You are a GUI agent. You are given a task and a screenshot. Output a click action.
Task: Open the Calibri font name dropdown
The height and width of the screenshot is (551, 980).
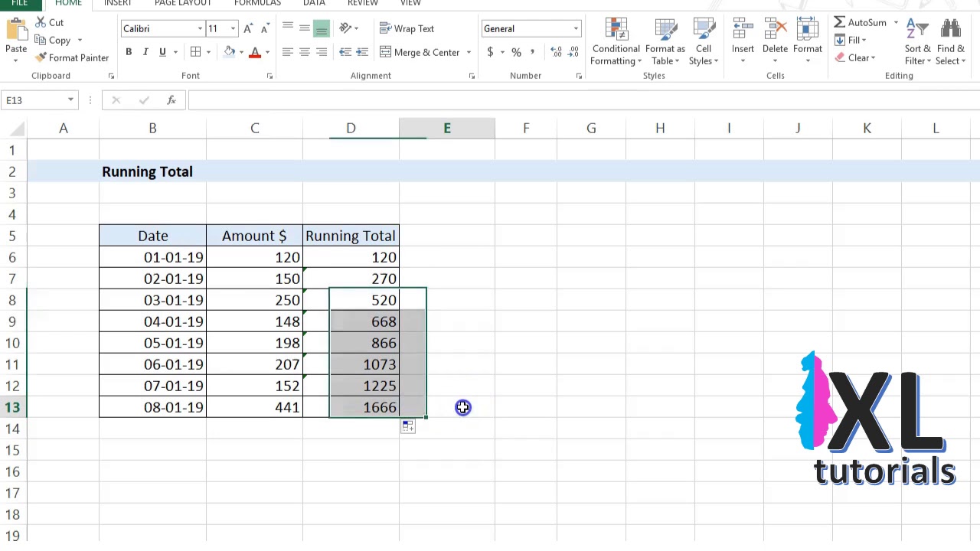pyautogui.click(x=200, y=28)
